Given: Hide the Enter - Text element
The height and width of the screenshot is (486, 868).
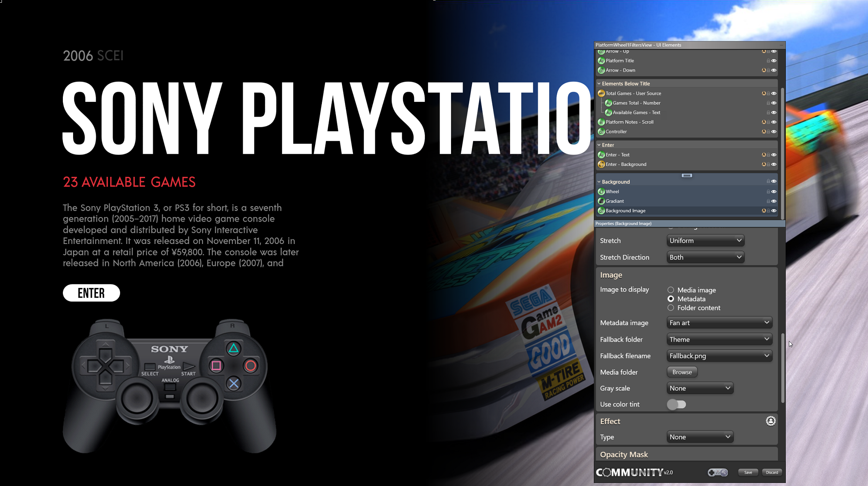Looking at the screenshot, I should coord(774,155).
